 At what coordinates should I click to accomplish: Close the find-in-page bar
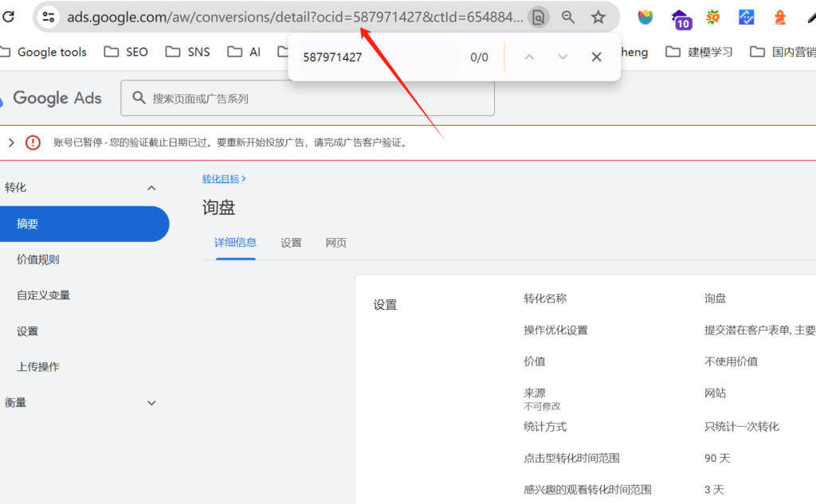point(596,57)
